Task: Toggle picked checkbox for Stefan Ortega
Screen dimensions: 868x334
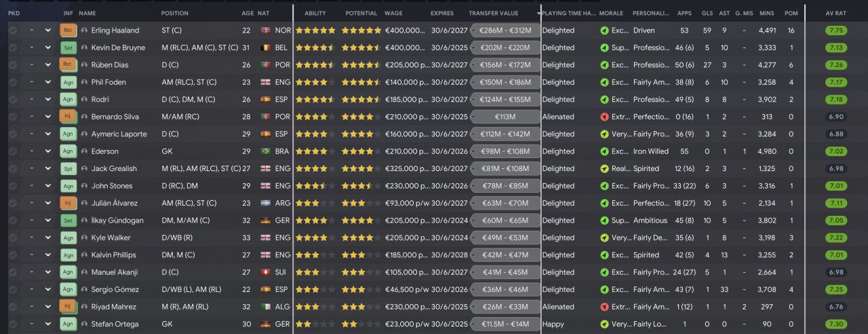Action: pyautogui.click(x=13, y=324)
